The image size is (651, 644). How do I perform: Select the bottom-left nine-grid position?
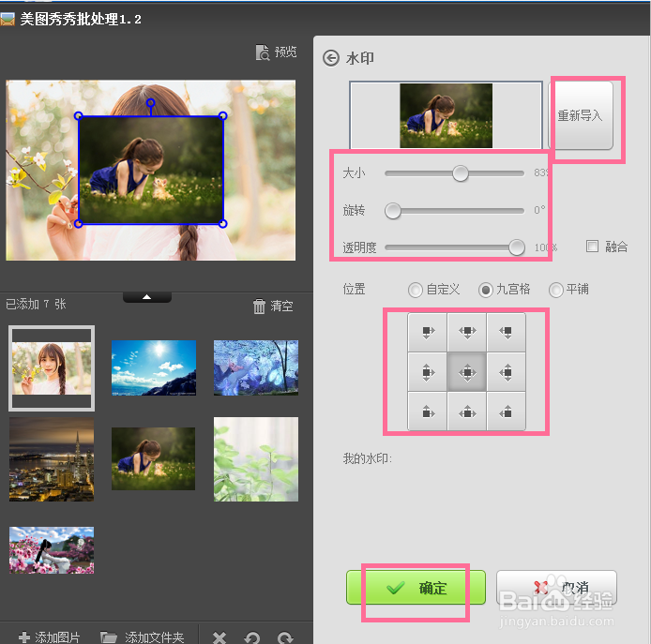(x=428, y=412)
